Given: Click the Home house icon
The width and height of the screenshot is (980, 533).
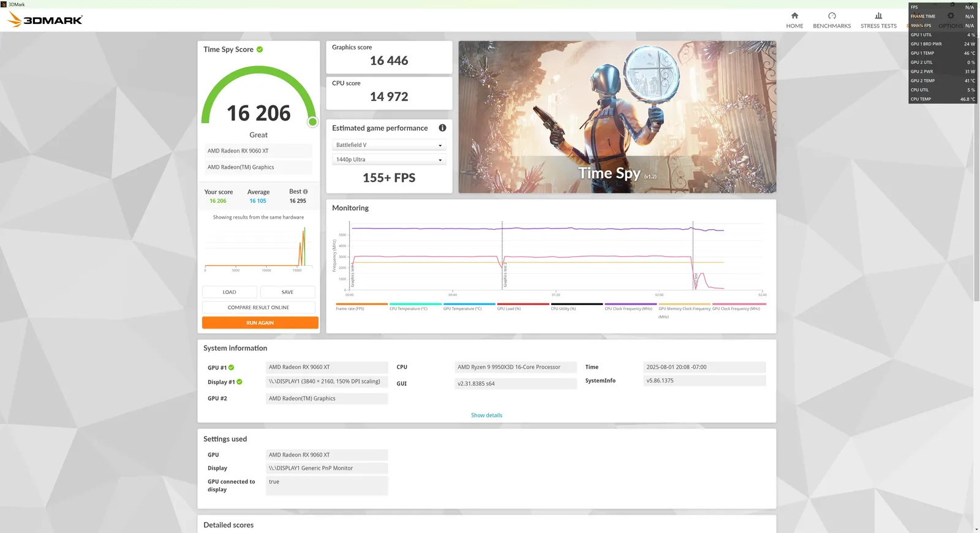Looking at the screenshot, I should pos(794,16).
